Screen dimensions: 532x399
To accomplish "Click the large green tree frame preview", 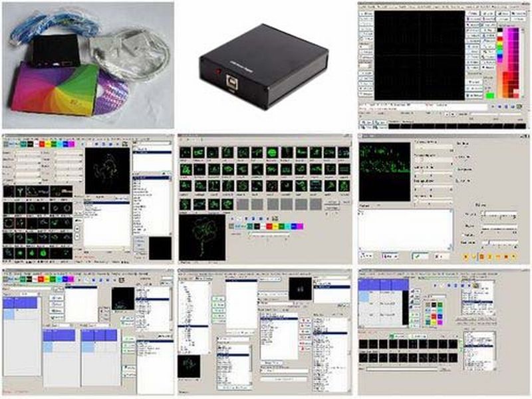I will tap(201, 237).
